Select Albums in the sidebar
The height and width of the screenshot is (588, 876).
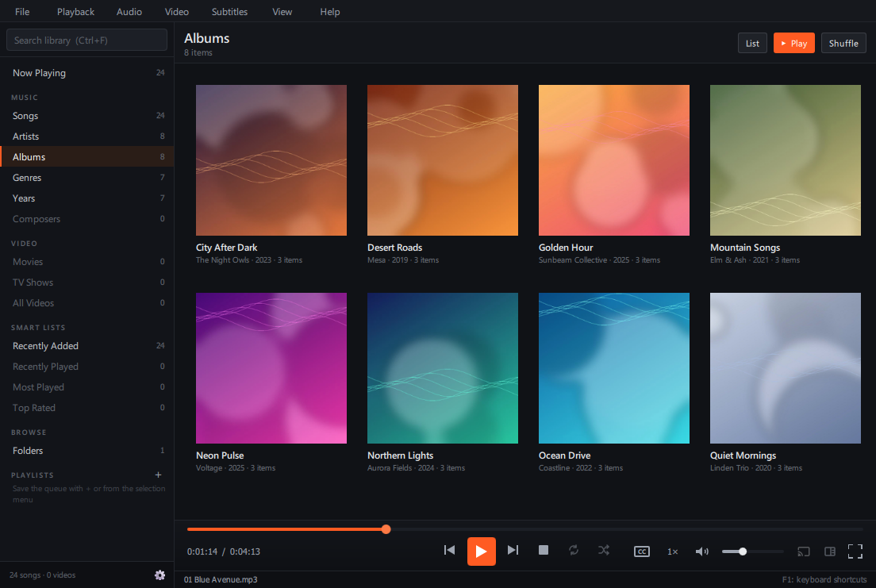(87, 157)
